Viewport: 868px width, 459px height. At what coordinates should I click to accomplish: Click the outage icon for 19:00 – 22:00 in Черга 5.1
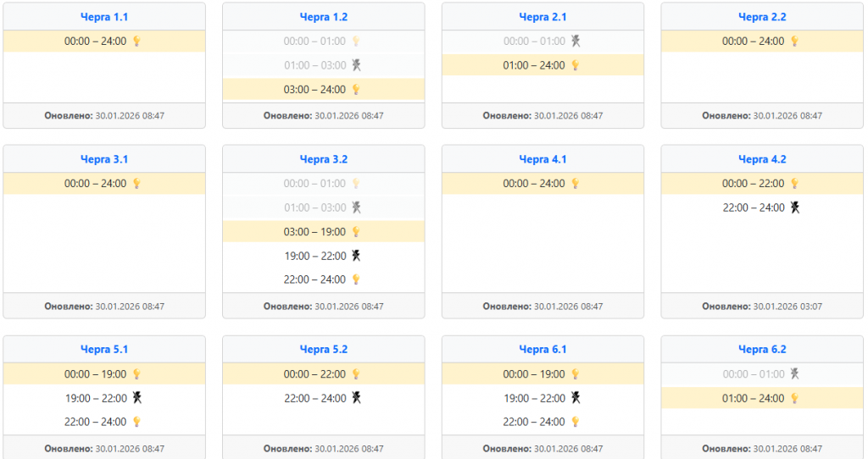point(137,398)
